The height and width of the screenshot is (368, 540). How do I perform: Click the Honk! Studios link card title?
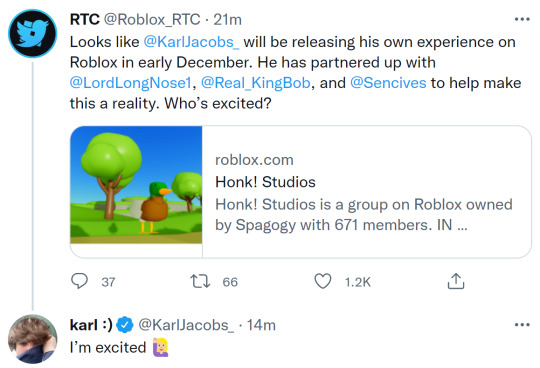click(x=265, y=182)
